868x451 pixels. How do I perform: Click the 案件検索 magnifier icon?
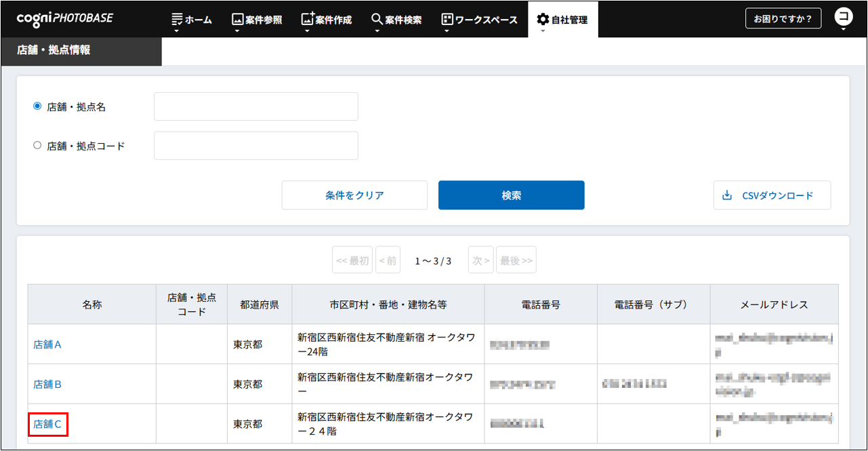click(x=377, y=19)
